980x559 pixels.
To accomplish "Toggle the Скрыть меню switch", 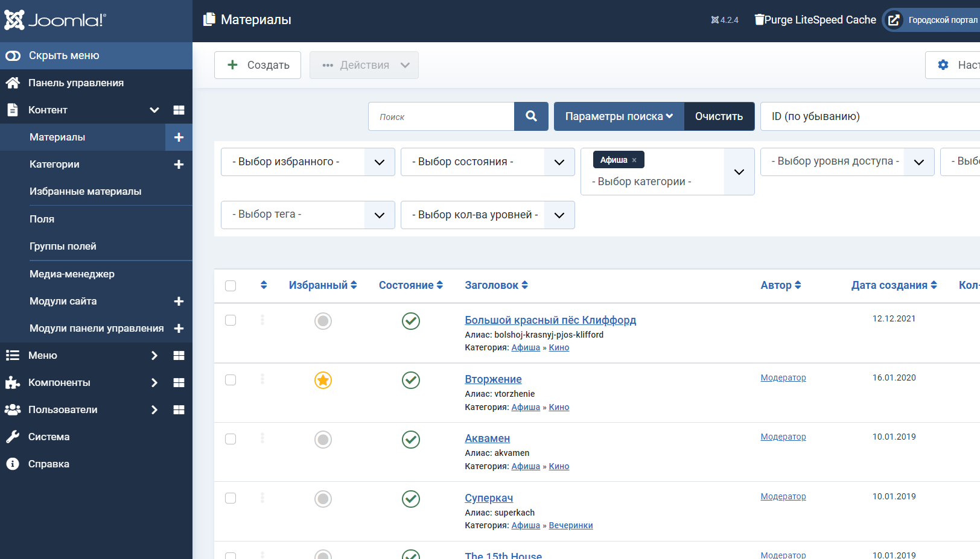I will click(13, 55).
